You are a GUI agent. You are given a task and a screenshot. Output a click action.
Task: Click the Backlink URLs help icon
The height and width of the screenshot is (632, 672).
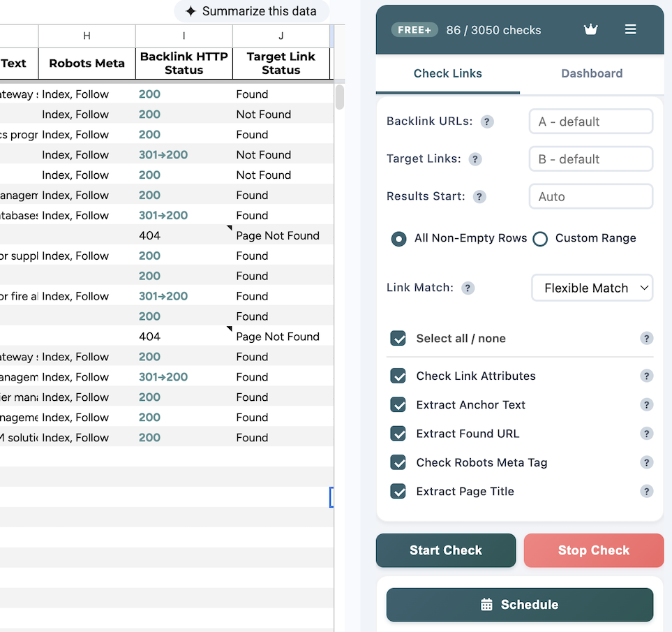click(487, 122)
